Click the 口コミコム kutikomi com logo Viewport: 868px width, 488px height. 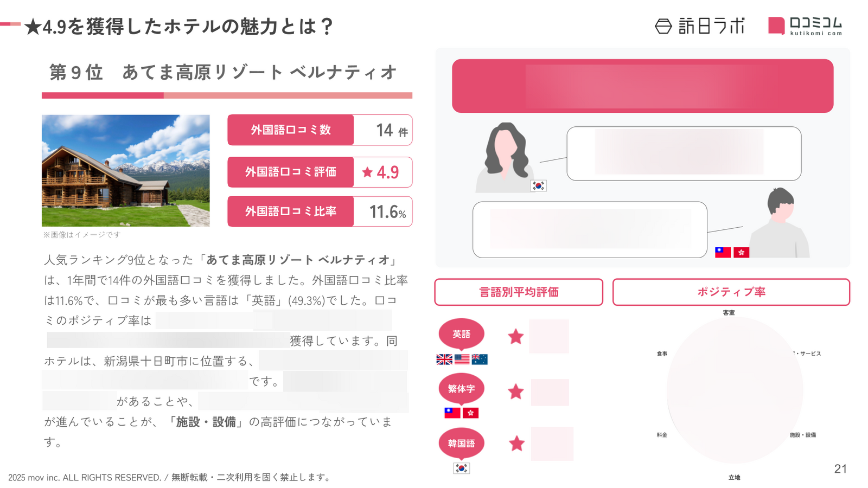pyautogui.click(x=805, y=26)
